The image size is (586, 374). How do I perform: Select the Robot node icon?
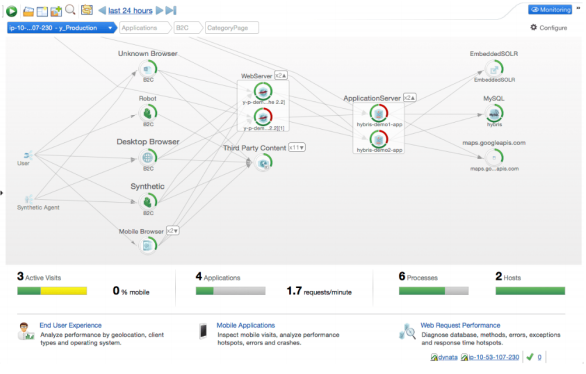148,113
